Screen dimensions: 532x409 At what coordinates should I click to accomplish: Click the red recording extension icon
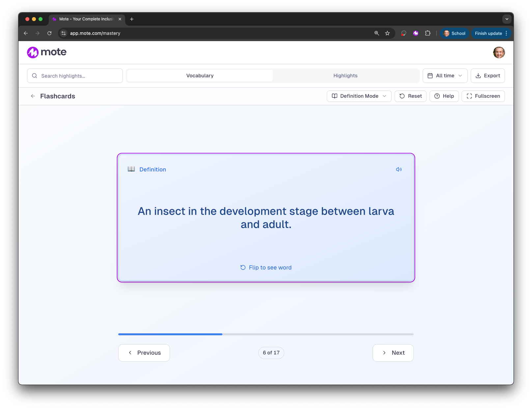(404, 33)
